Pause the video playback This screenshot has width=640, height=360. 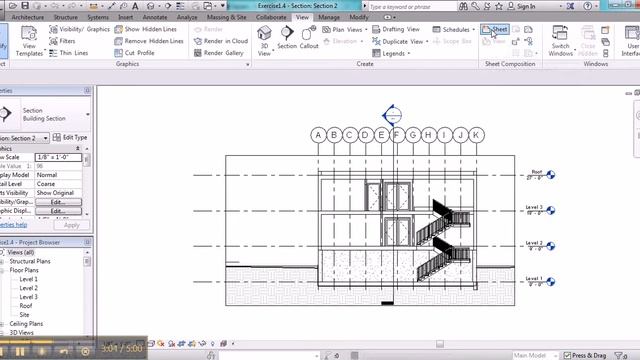[x=19, y=351]
